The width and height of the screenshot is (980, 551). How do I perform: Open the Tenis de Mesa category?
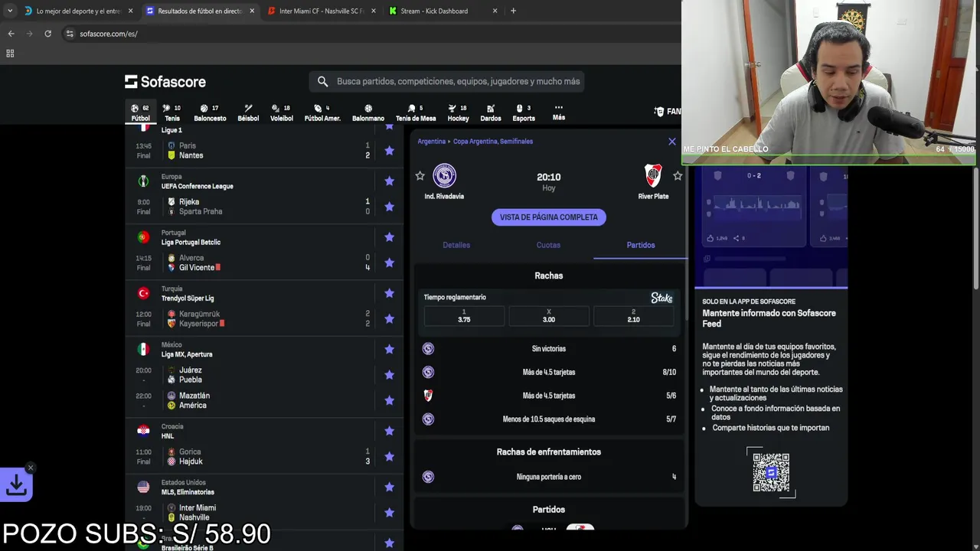(416, 113)
